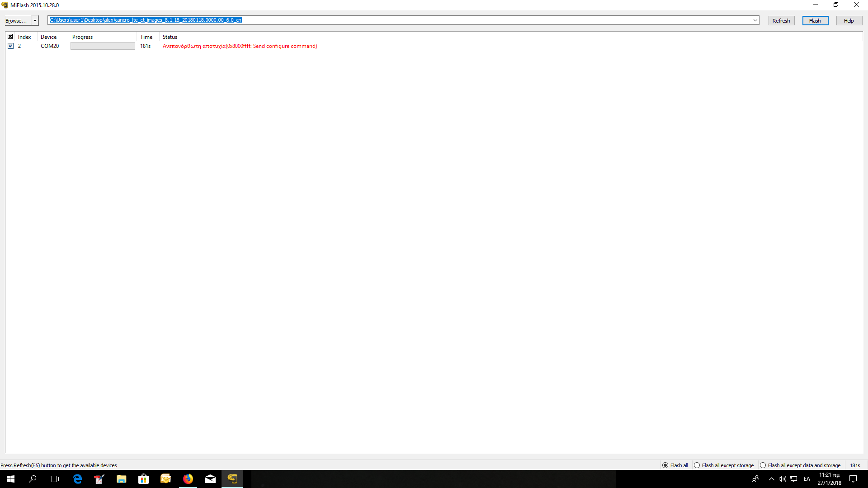
Task: Click the volume speaker tray icon
Action: point(782,479)
